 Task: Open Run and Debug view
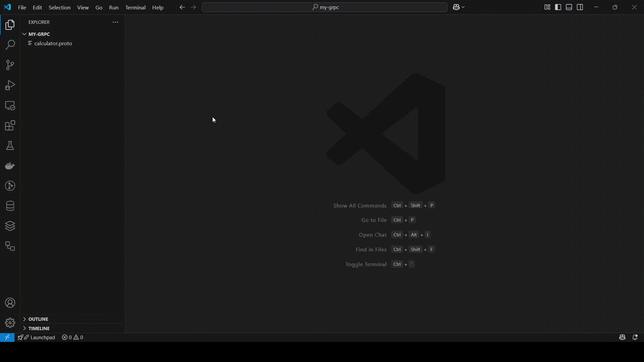(10, 85)
